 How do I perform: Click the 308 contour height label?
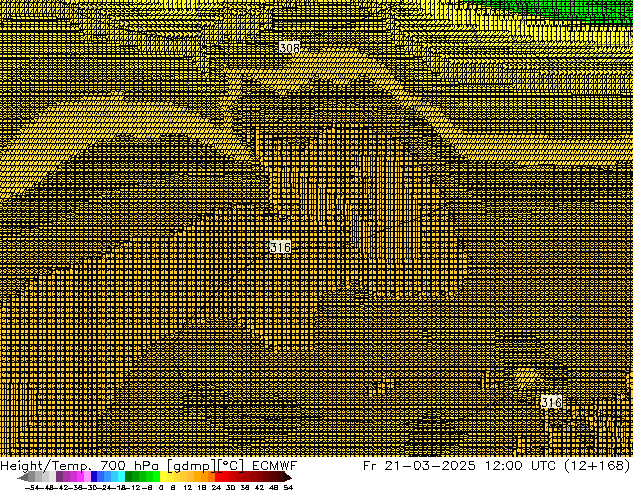pos(290,48)
